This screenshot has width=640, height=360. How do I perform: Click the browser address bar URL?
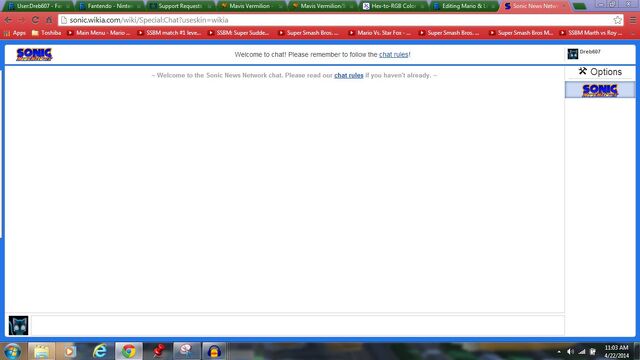(149, 20)
